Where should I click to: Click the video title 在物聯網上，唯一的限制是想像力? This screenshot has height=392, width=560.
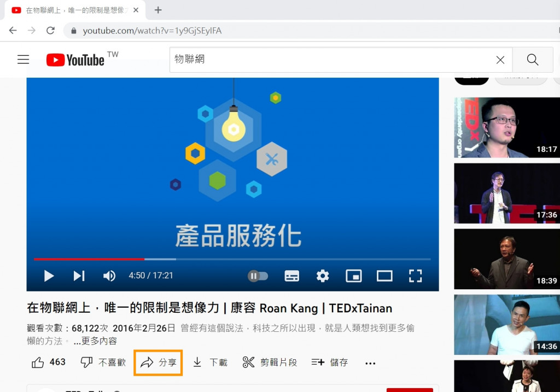(123, 308)
